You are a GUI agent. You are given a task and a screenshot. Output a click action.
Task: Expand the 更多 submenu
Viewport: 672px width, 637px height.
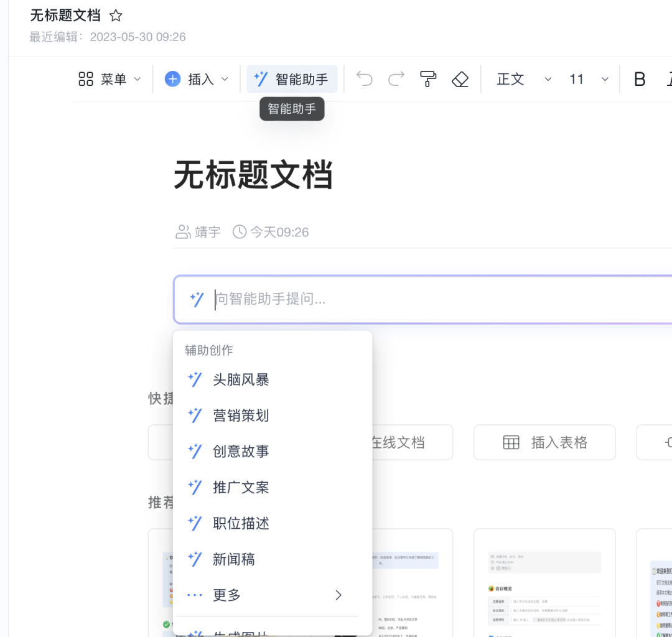click(x=272, y=595)
